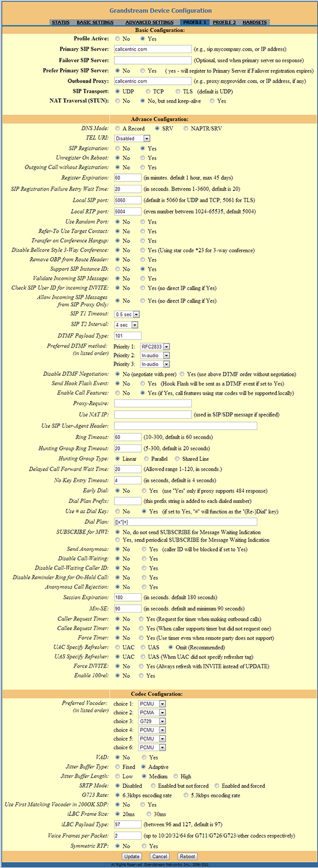Focus the Primary SIP Server field

153,49
